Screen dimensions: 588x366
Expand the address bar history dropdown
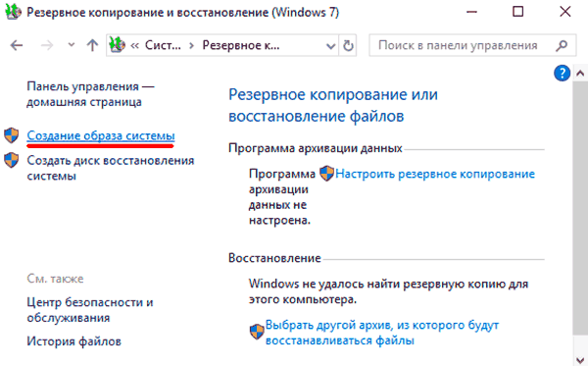331,46
